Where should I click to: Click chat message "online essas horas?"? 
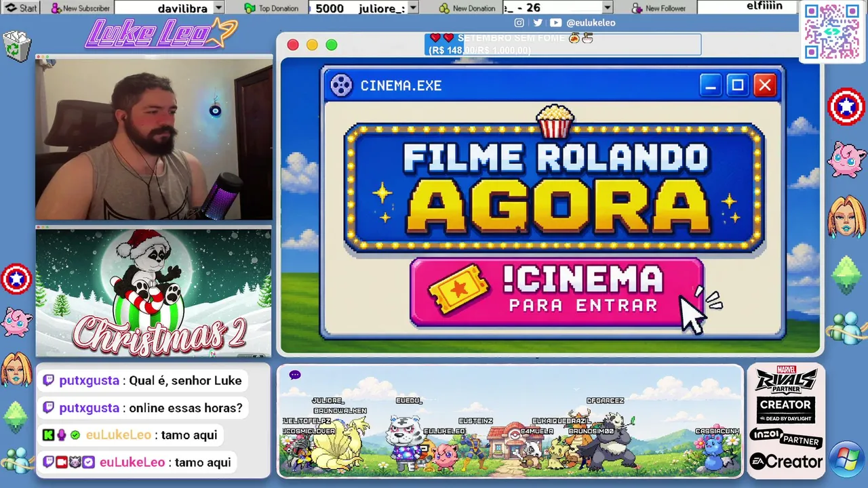point(185,407)
